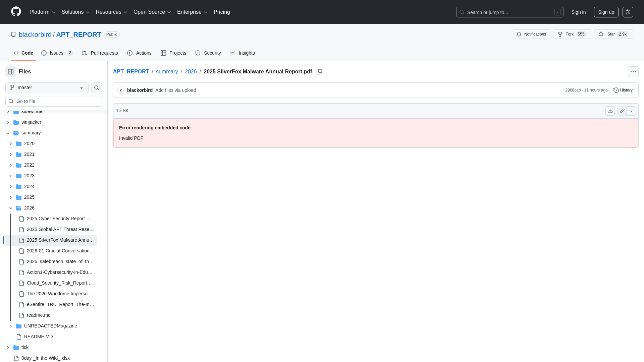
Task: Open the master branch dropdown
Action: [x=46, y=88]
